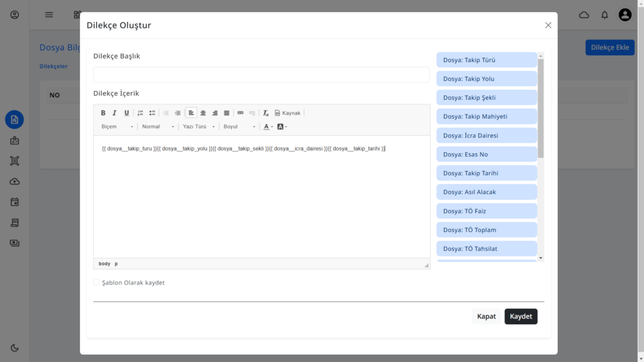
Task: Enable the Şablon Olarak kaydet checkbox
Action: pos(97,283)
